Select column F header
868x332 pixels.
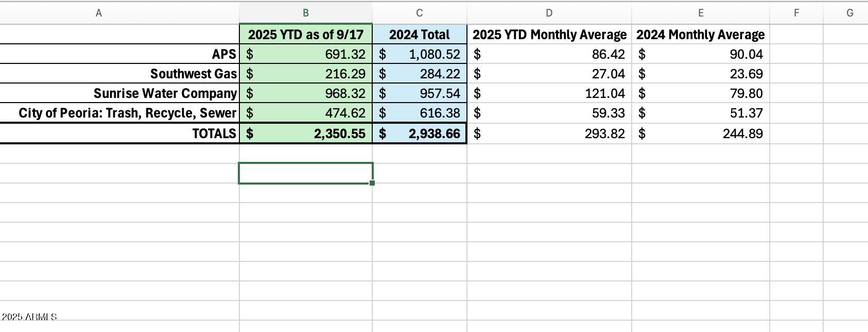(x=796, y=13)
